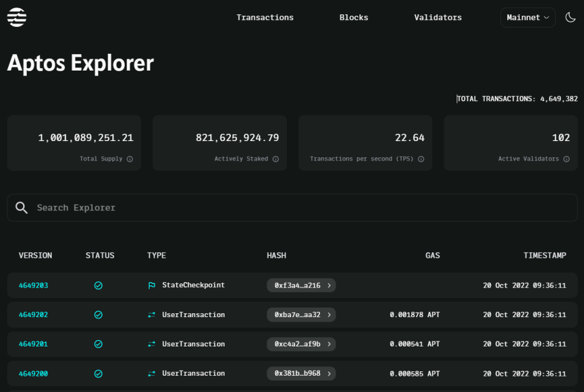
Task: Click success status icon for 4649202
Action: click(x=99, y=315)
